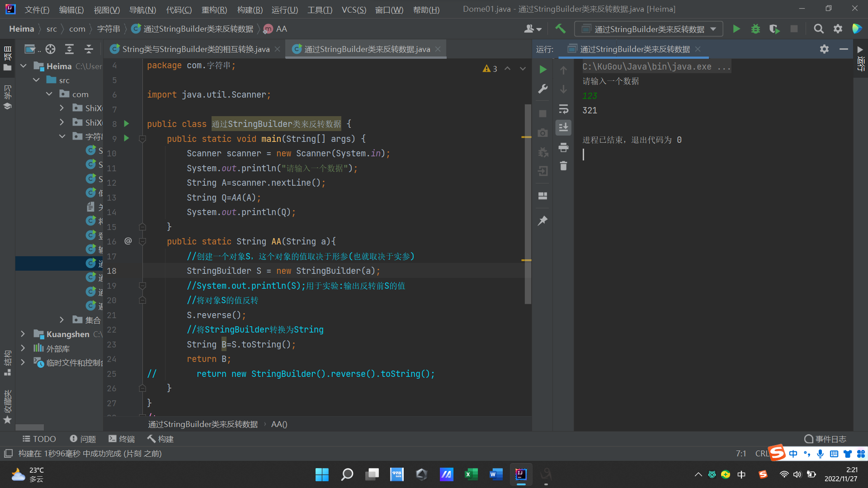Open Word from the Windows taskbar
Image resolution: width=868 pixels, height=488 pixels.
(495, 474)
